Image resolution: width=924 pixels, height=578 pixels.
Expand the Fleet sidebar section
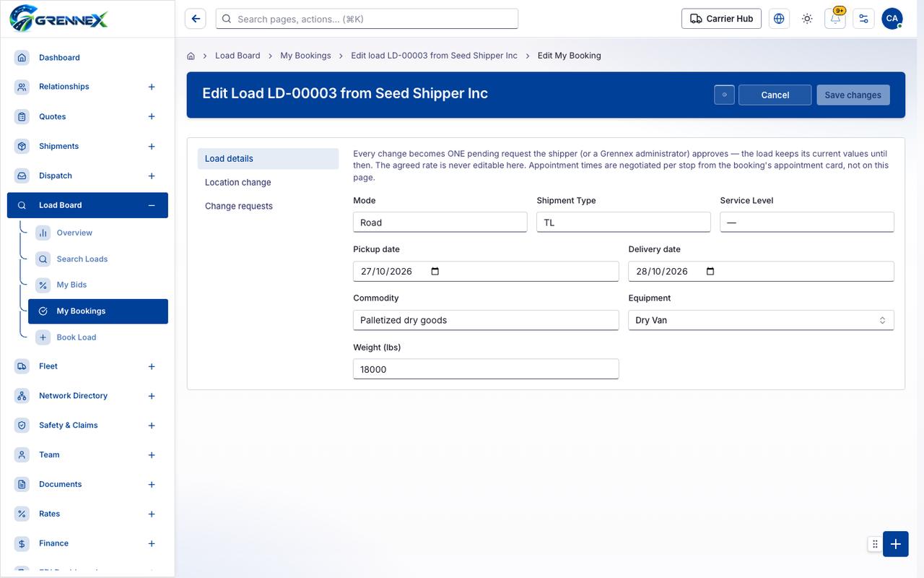(x=152, y=366)
